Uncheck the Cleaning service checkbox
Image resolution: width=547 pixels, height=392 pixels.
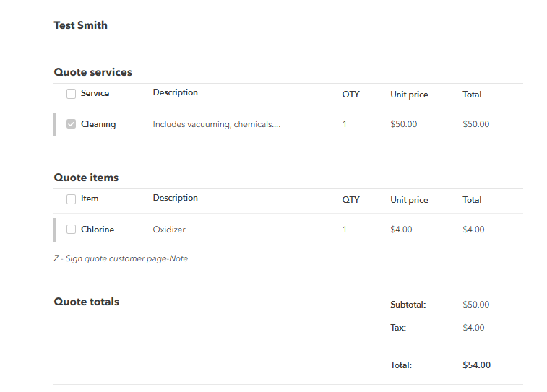71,124
